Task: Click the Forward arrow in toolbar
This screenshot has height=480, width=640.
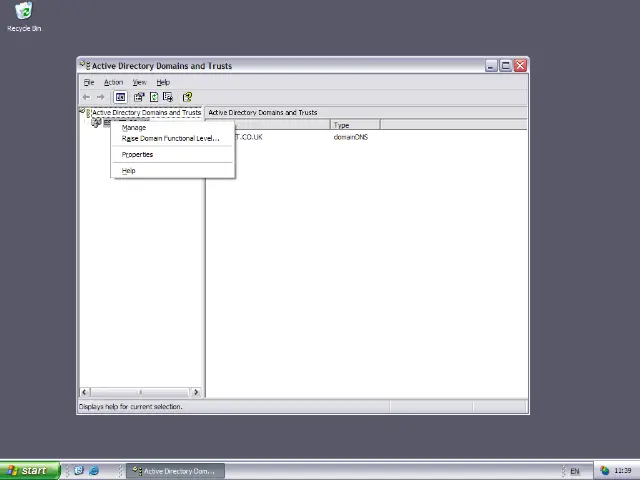Action: coord(100,97)
